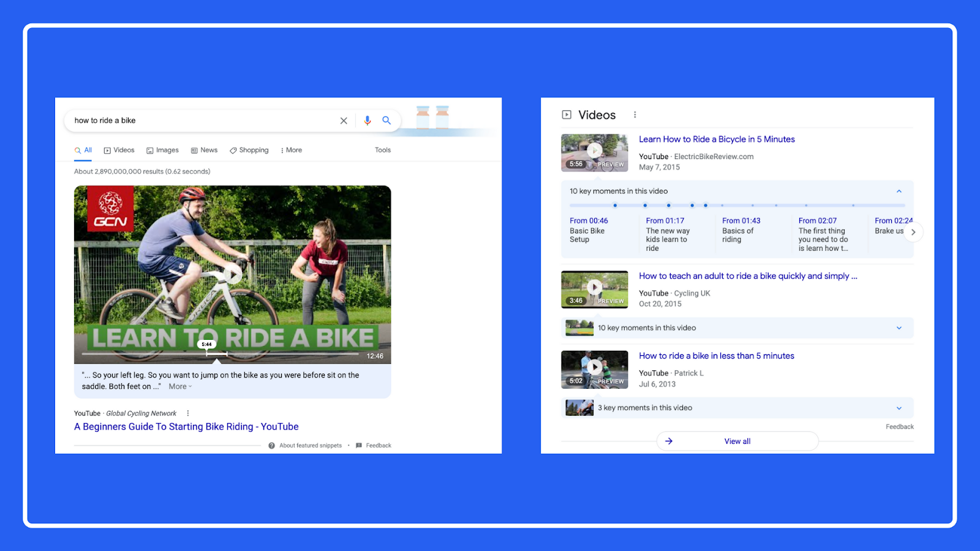980x551 pixels.
Task: Open A Beginners Guide To Starting Bike Riding link
Action: point(186,427)
